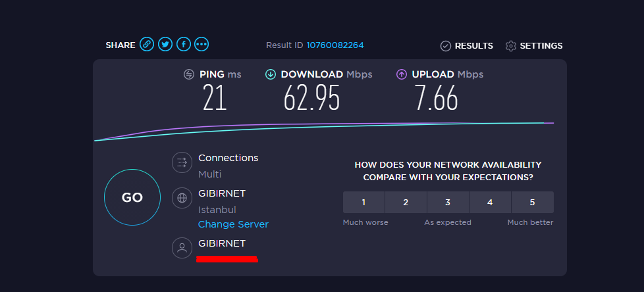
Task: Copy the share link icon
Action: pyautogui.click(x=147, y=44)
